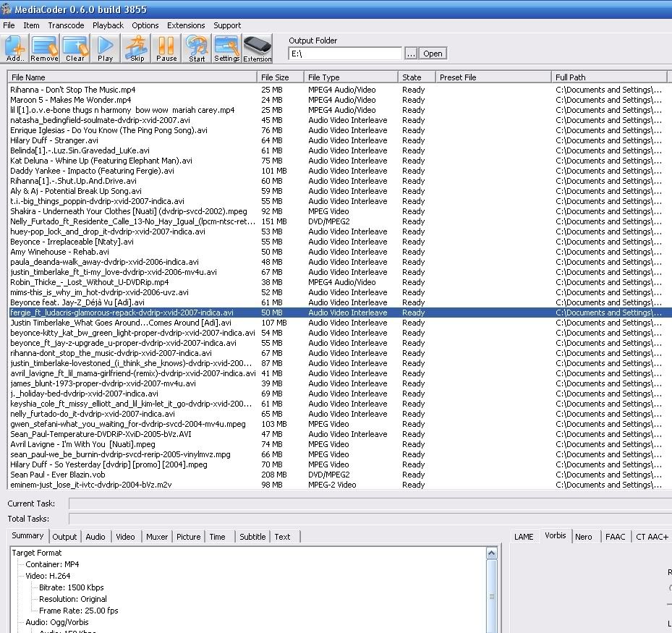
Task: Click the Preset File column header
Action: point(493,77)
